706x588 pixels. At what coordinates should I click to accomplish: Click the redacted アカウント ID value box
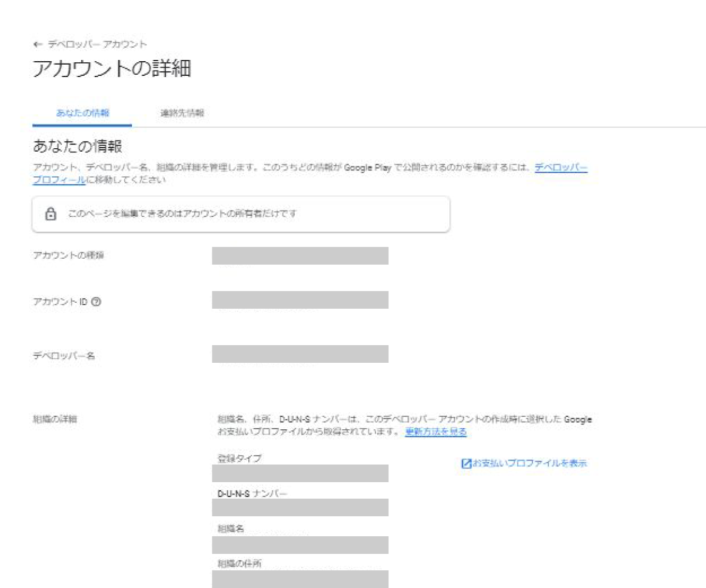click(300, 300)
